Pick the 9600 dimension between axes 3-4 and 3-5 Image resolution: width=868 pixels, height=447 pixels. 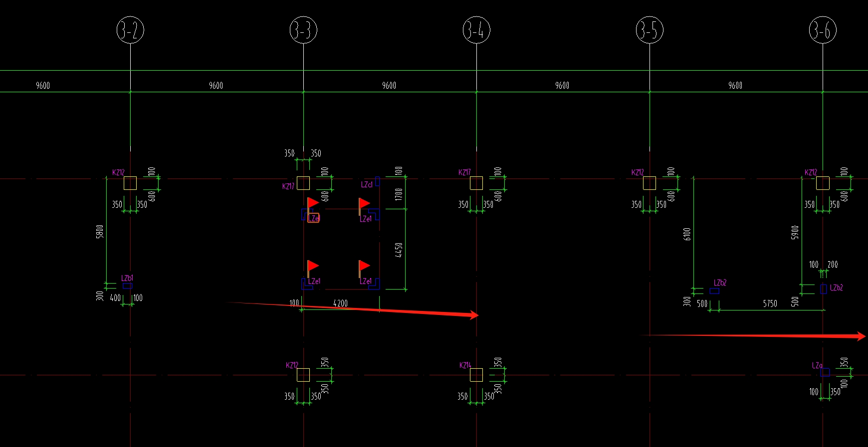pyautogui.click(x=562, y=86)
